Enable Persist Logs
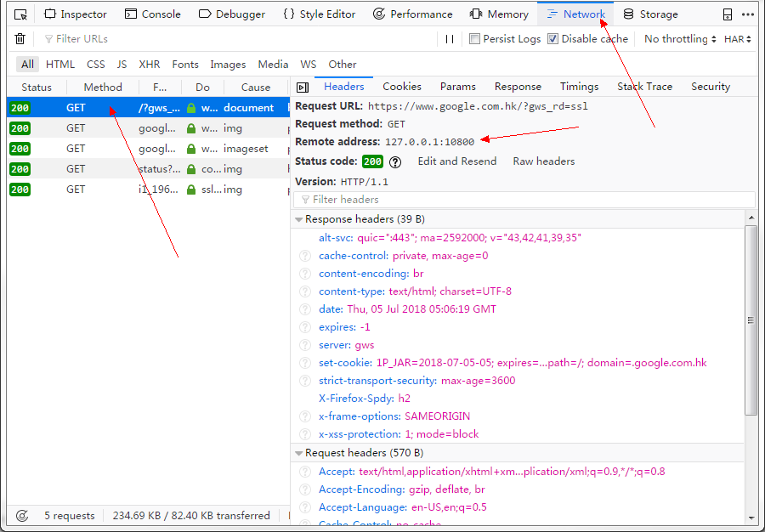Viewport: 765px width, 532px height. tap(475, 38)
